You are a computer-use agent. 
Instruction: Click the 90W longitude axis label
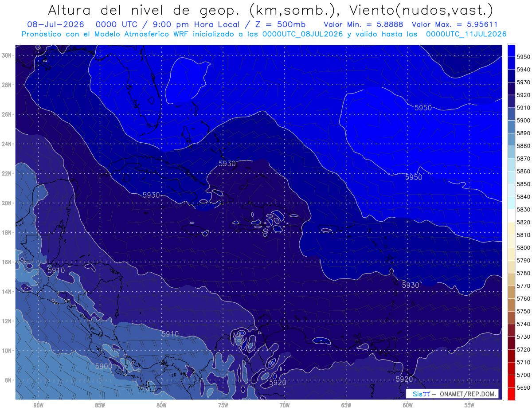click(x=38, y=405)
